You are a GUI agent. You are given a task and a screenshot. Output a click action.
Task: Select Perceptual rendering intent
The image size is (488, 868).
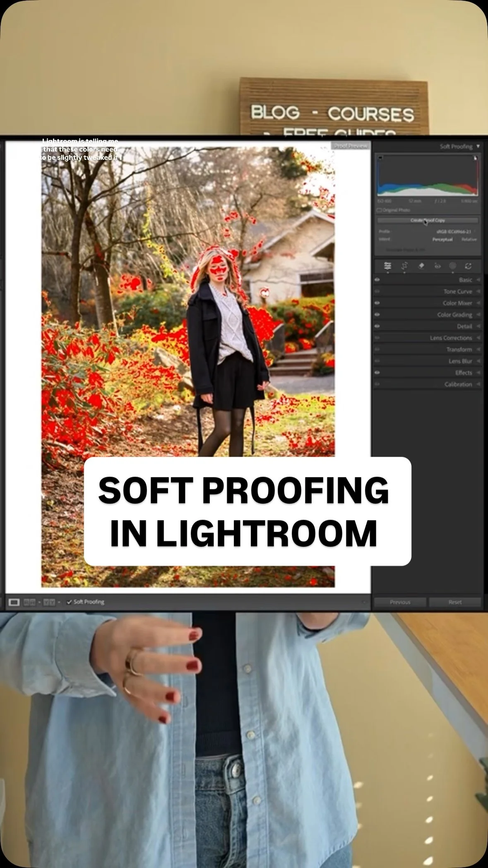point(442,239)
